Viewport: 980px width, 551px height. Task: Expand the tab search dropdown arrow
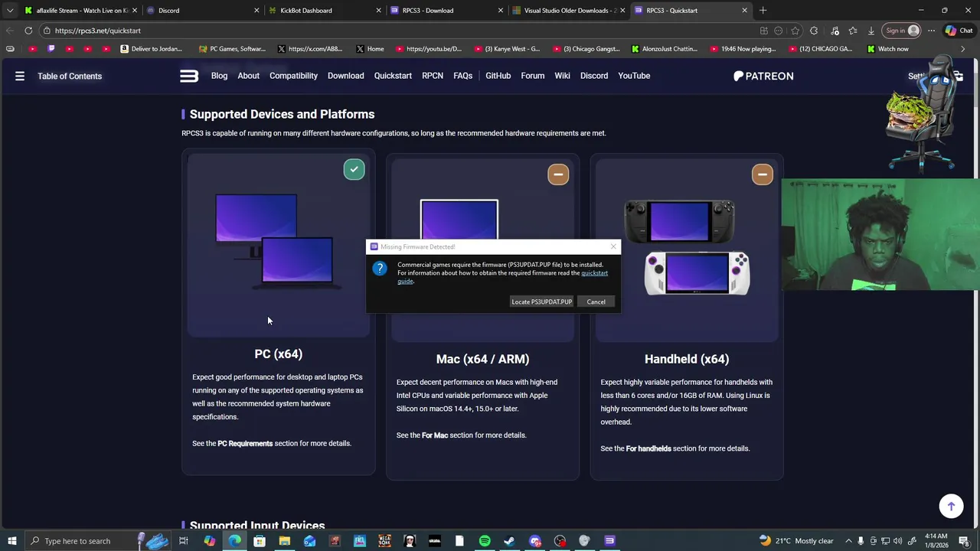pos(10,11)
